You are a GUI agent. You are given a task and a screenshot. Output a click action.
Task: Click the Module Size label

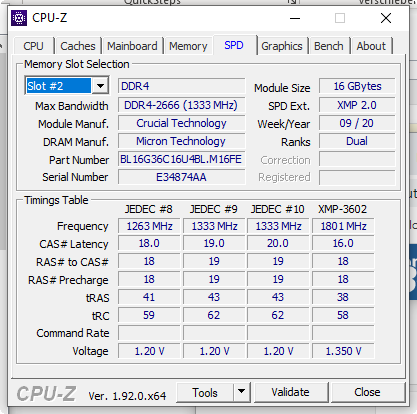(x=282, y=88)
